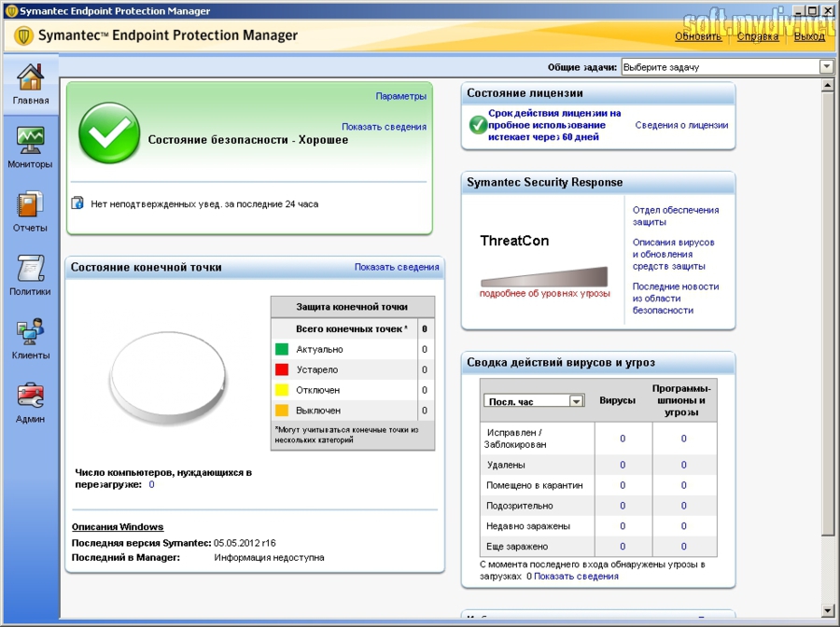The image size is (840, 627).
Task: Click the green Актуально color swatch
Action: (282, 349)
